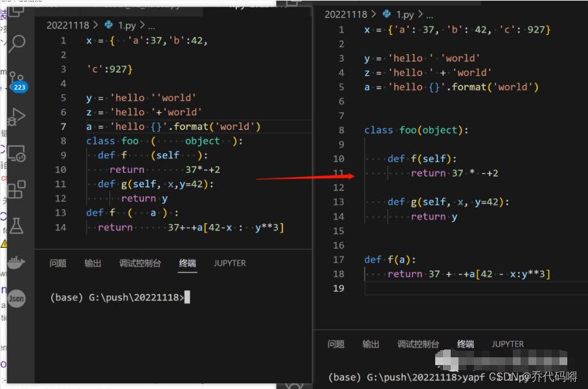Switch to JUPYTER tab in left panel
588x389 pixels.
(x=230, y=263)
